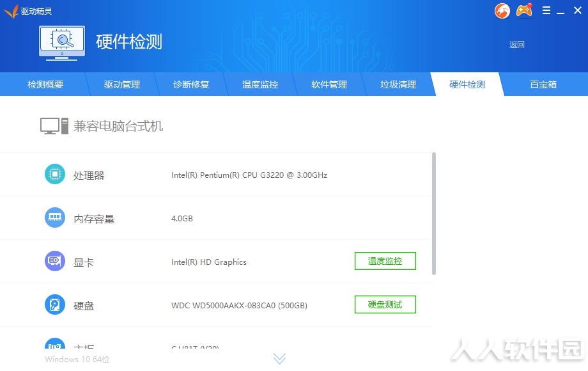588x371 pixels.
Task: Switch to the 驱动管理 tab
Action: [122, 84]
